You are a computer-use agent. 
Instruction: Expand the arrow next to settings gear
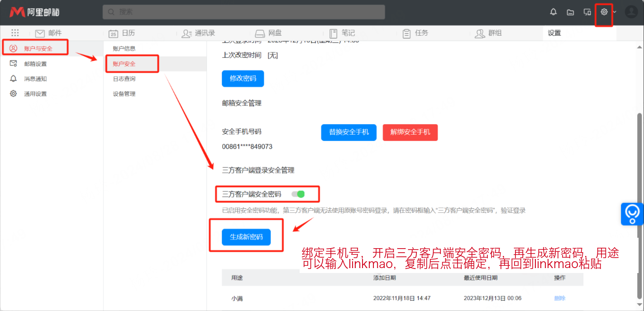[x=614, y=12]
